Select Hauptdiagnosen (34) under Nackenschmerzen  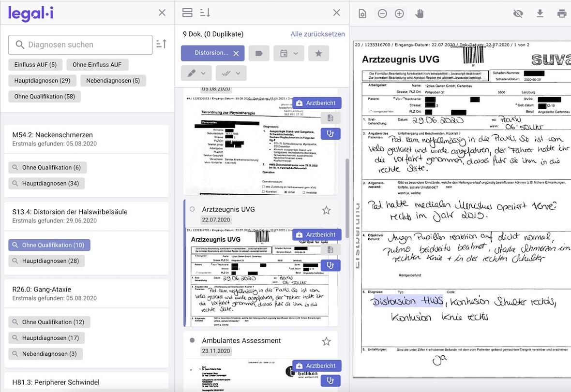click(x=46, y=184)
